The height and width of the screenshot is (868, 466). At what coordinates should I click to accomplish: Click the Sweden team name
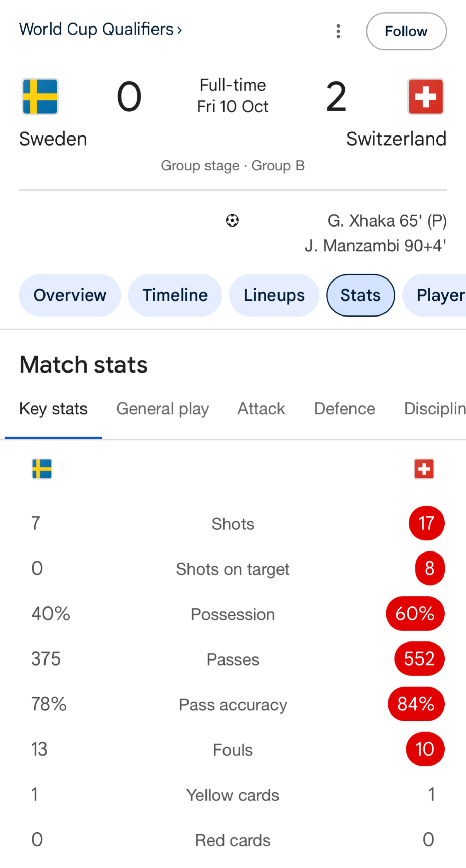coord(53,139)
